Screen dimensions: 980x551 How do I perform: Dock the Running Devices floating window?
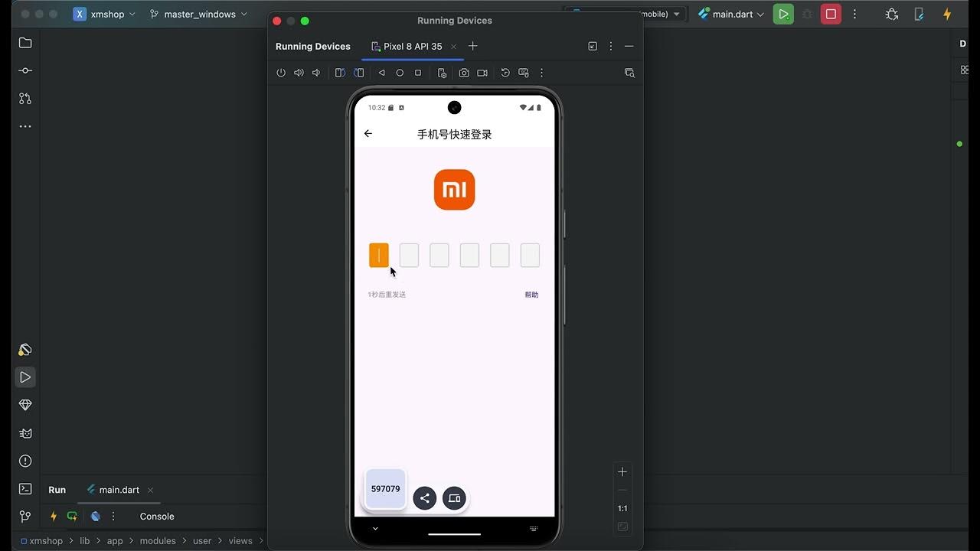click(x=593, y=47)
